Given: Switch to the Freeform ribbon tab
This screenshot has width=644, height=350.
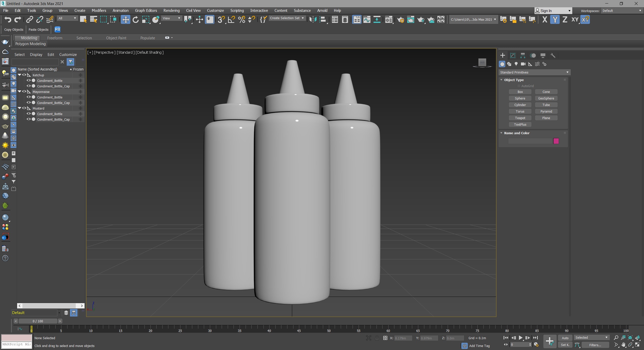Looking at the screenshot, I should tap(55, 38).
